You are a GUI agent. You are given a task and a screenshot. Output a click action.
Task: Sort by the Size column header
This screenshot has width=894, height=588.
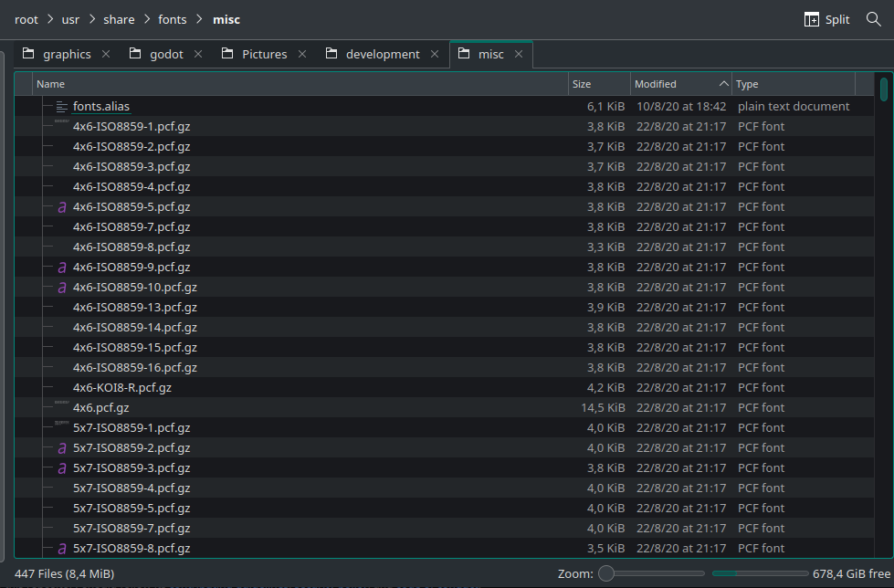(599, 84)
